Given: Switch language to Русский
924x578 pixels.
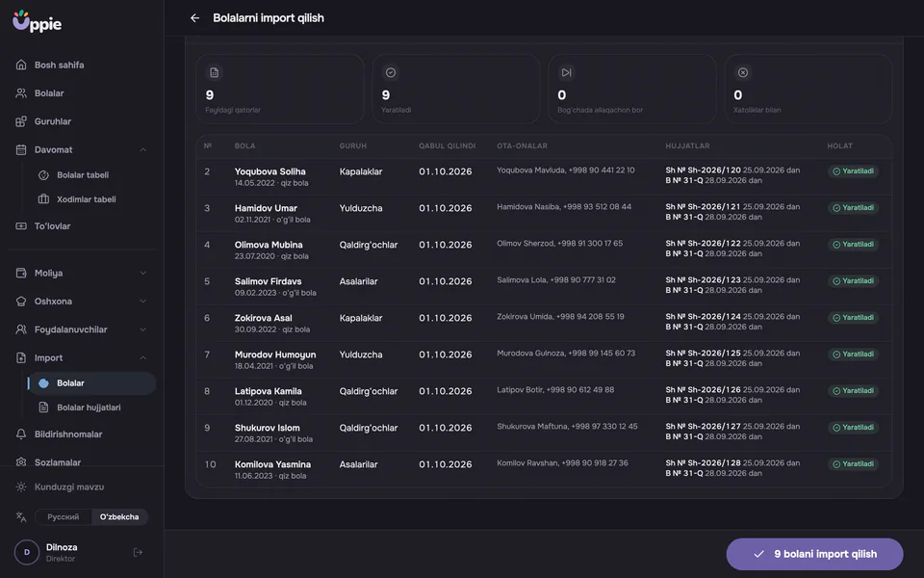Looking at the screenshot, I should 64,517.
